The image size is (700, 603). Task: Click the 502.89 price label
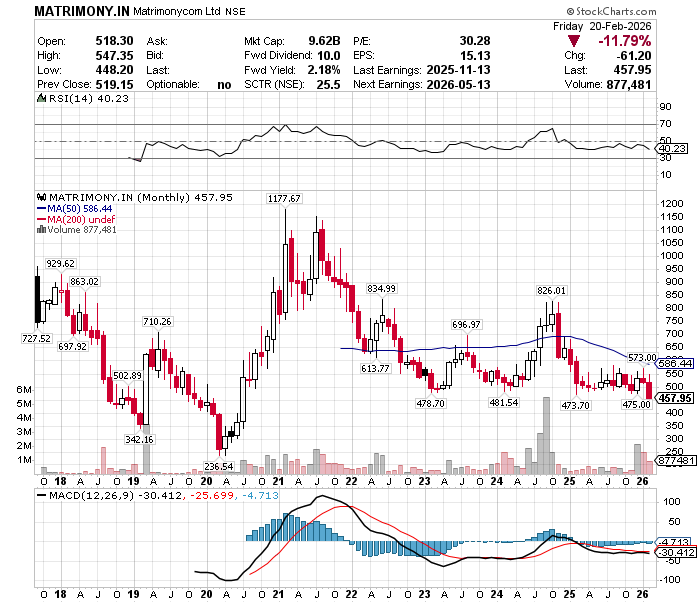click(x=127, y=376)
